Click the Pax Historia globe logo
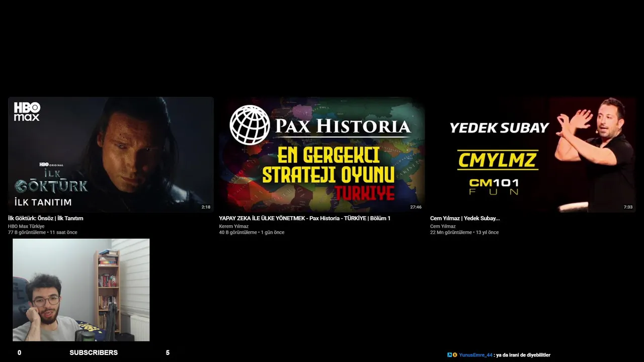 click(250, 125)
